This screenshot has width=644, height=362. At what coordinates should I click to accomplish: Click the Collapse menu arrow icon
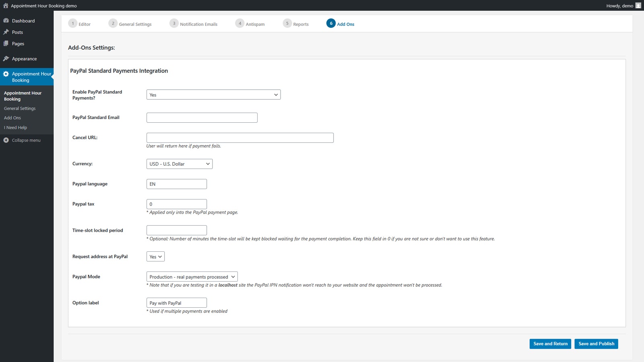[6, 140]
